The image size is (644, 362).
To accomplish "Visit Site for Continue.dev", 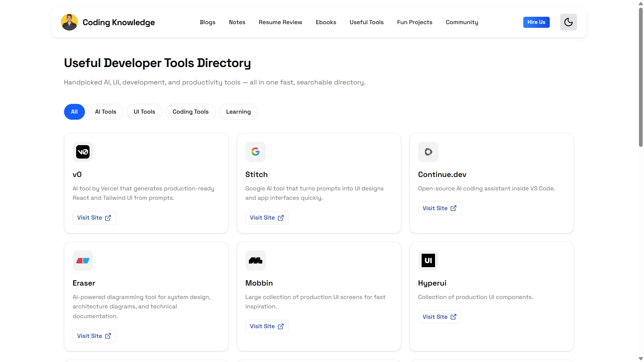I will click(440, 208).
